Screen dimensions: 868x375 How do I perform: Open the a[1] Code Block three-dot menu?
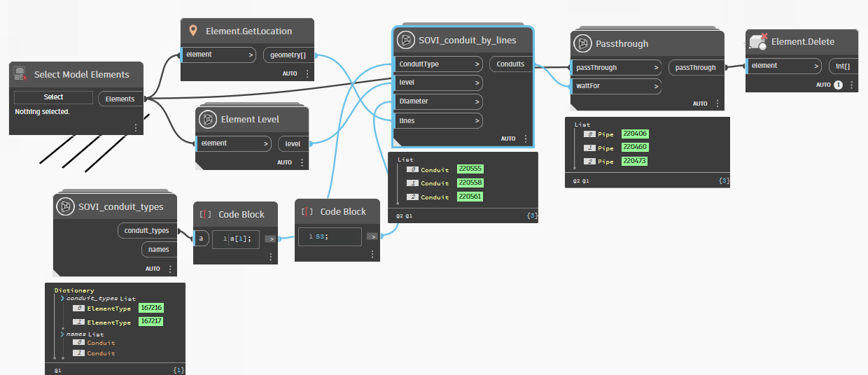tap(271, 257)
